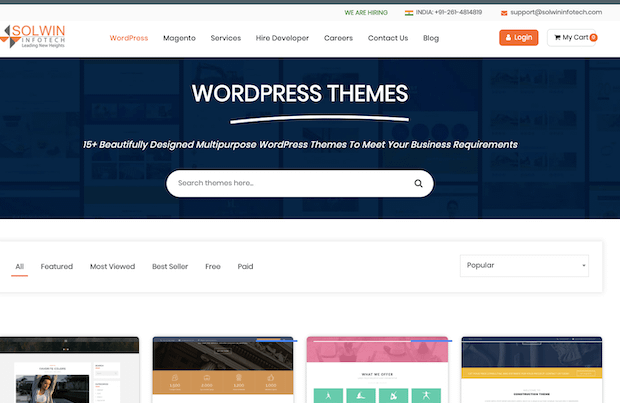
Task: Open the Magento menu
Action: tap(180, 38)
